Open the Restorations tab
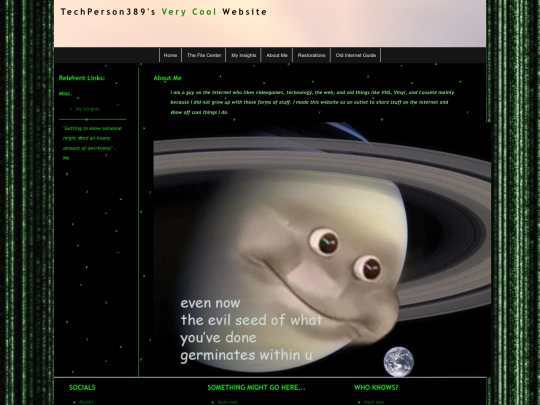The width and height of the screenshot is (540, 405). [x=311, y=55]
